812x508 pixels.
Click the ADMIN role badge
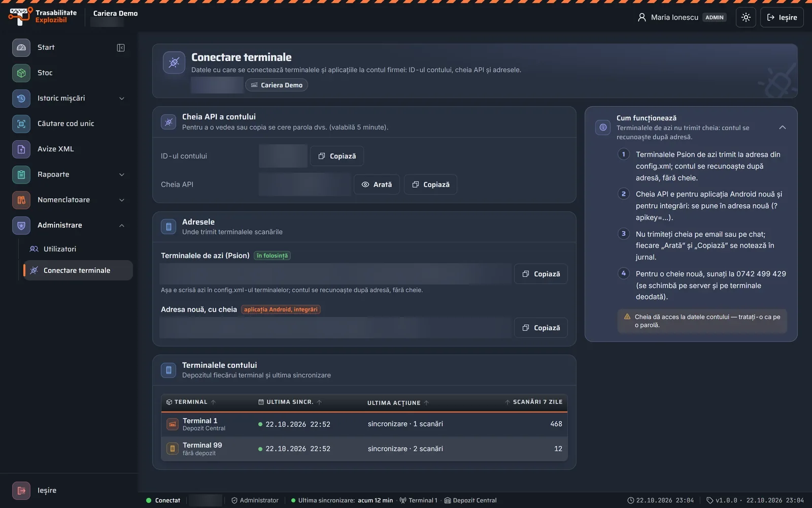[715, 17]
